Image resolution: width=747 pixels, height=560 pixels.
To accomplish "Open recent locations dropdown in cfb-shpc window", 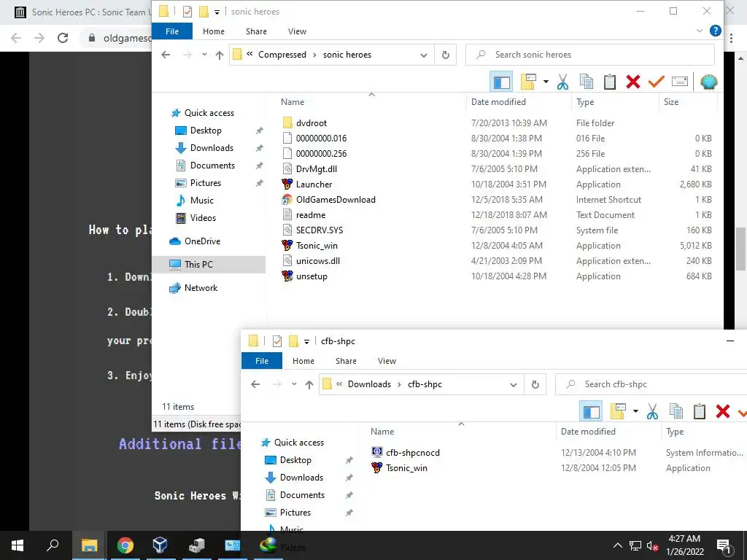I will click(x=294, y=384).
